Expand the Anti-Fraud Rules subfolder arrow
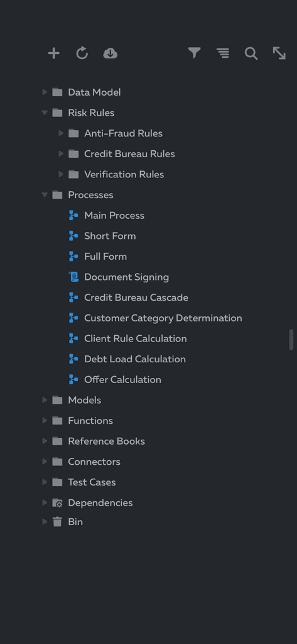 (x=61, y=133)
